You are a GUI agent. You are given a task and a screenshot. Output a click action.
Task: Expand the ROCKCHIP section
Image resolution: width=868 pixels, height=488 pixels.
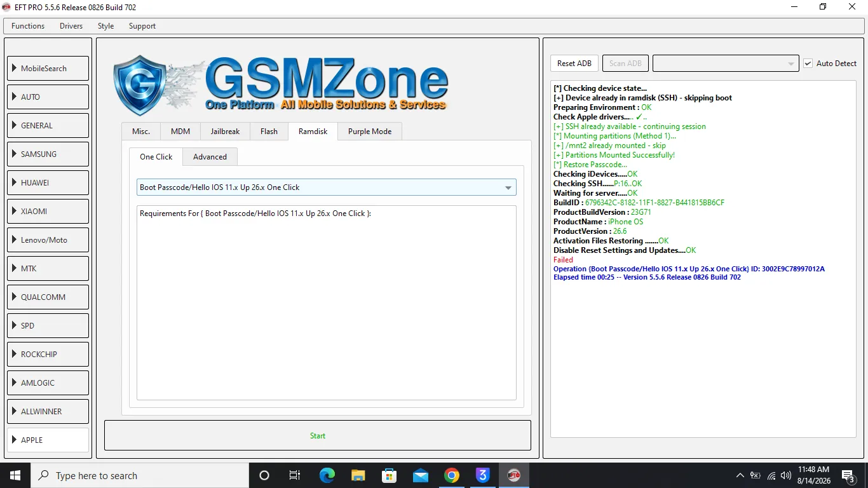[48, 354]
